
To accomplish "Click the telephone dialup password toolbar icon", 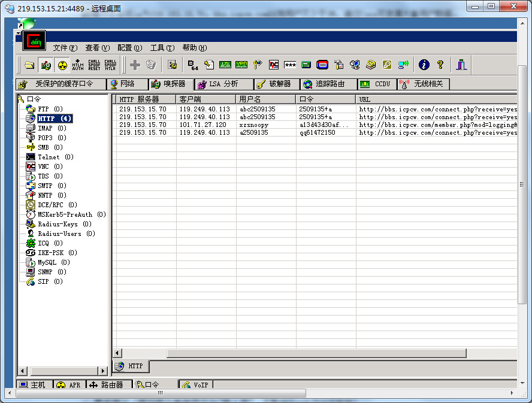I will tap(371, 65).
